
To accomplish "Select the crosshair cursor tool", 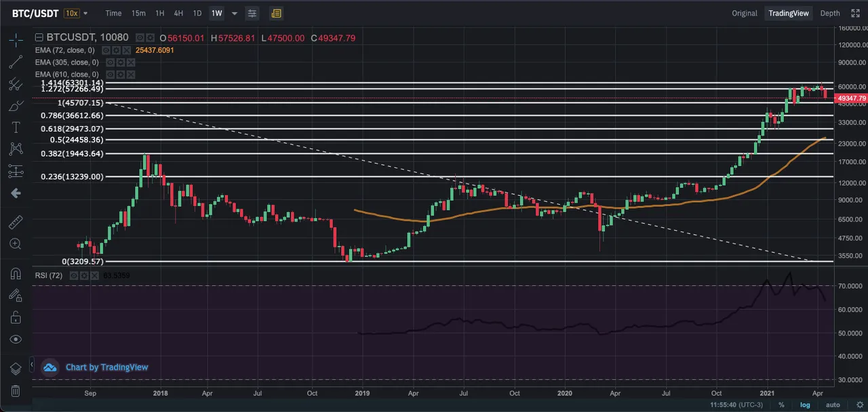I will [x=16, y=40].
